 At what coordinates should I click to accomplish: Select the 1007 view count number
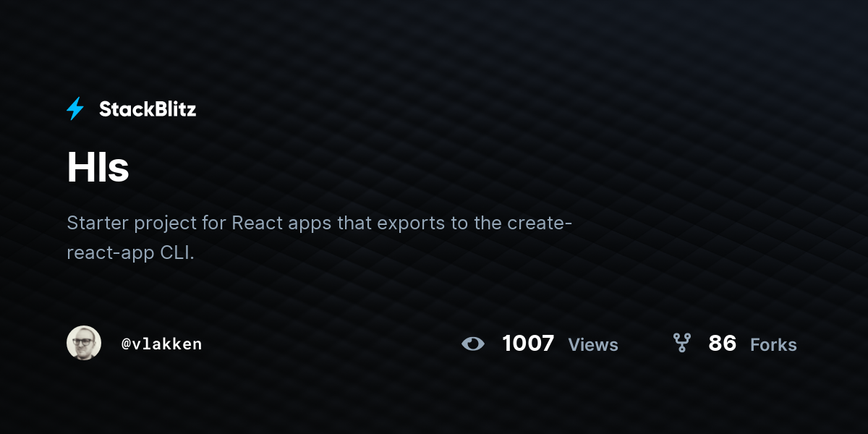pyautogui.click(x=528, y=343)
